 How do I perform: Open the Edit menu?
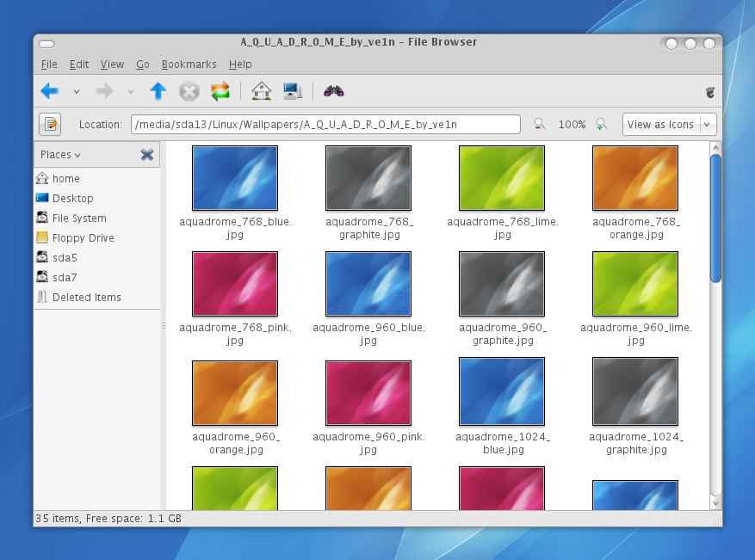[79, 64]
